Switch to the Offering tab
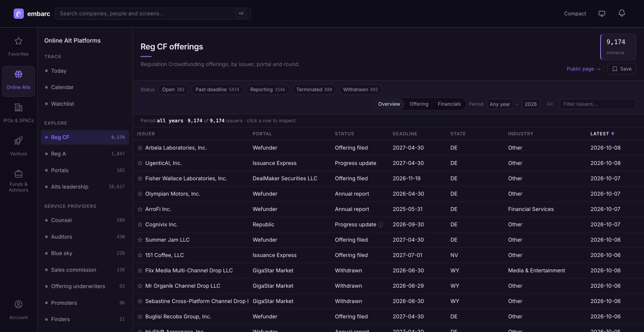The height and width of the screenshot is (332, 644). click(419, 104)
